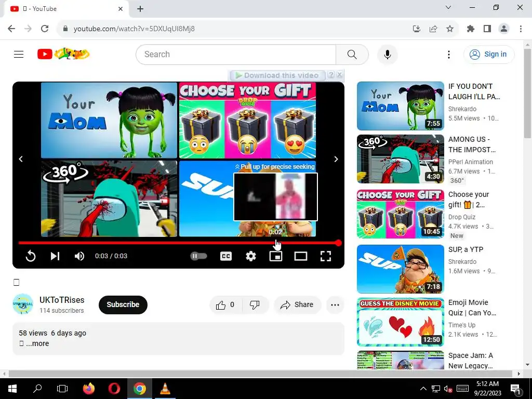Open VLC from taskbar
532x399 pixels.
pos(165,389)
